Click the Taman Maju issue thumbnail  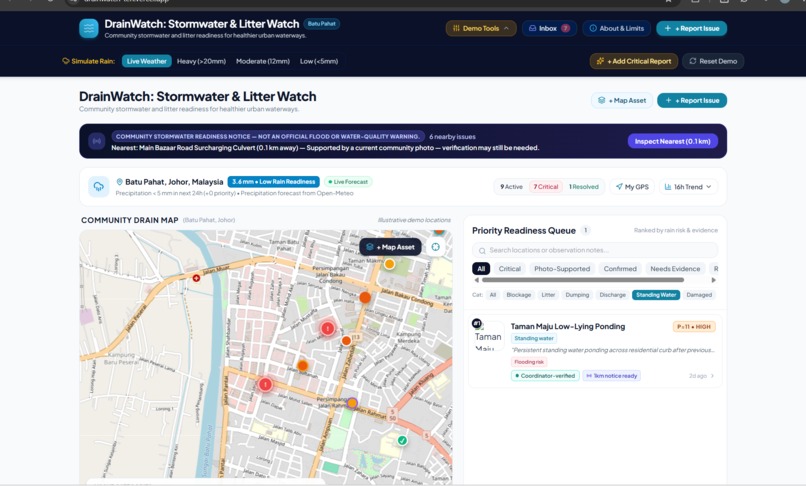pyautogui.click(x=488, y=336)
